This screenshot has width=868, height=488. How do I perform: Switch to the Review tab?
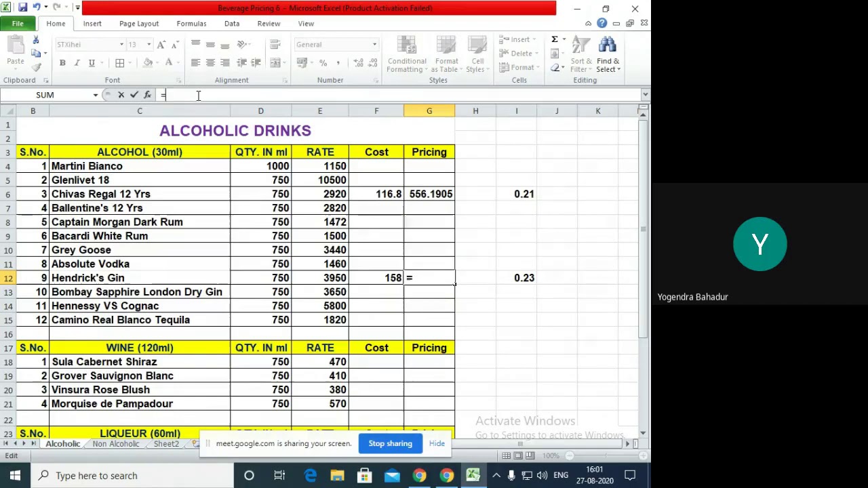coord(269,24)
